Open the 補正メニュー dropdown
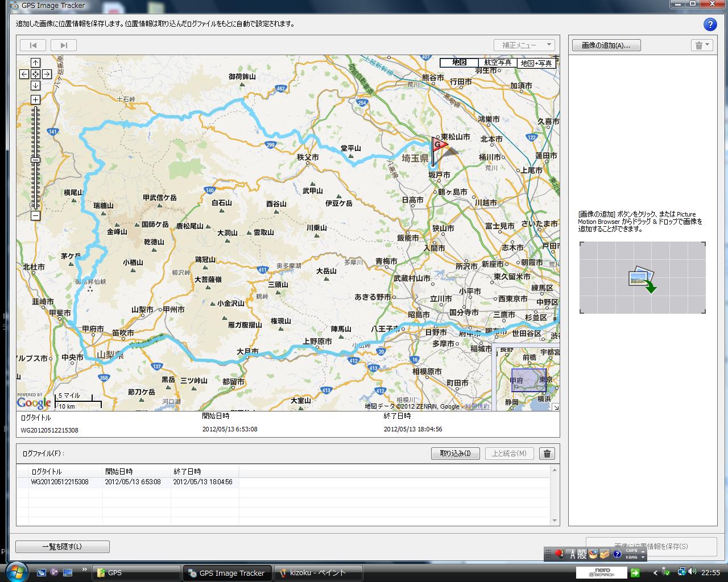The width and height of the screenshot is (728, 582). click(524, 45)
